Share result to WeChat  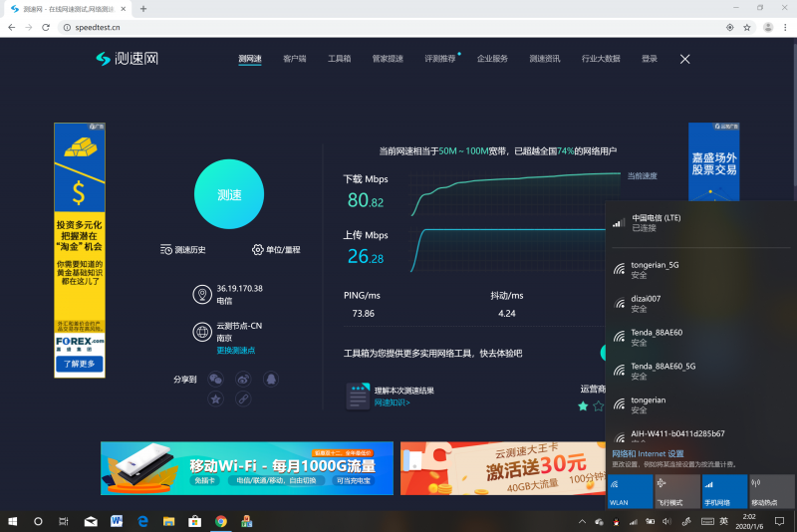click(x=215, y=379)
